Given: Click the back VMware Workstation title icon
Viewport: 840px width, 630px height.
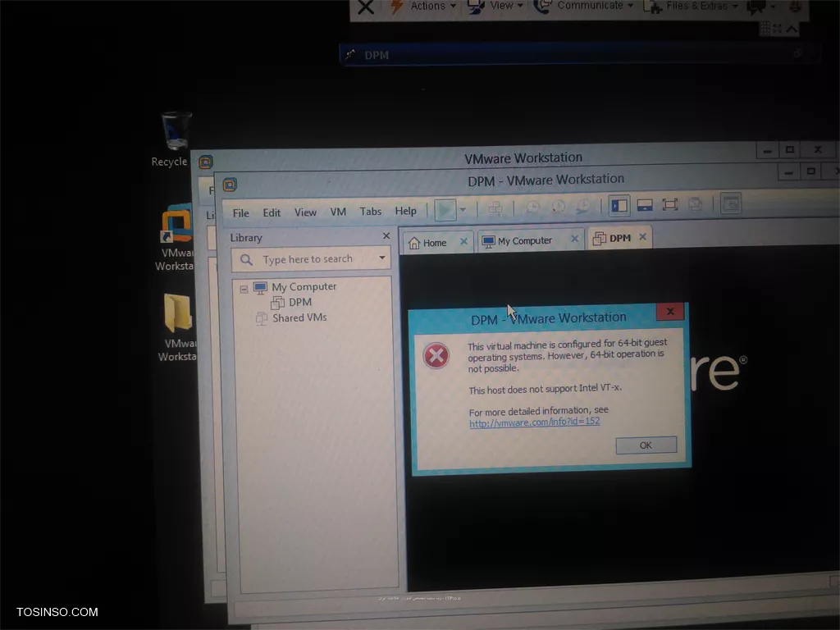Looking at the screenshot, I should tap(206, 162).
